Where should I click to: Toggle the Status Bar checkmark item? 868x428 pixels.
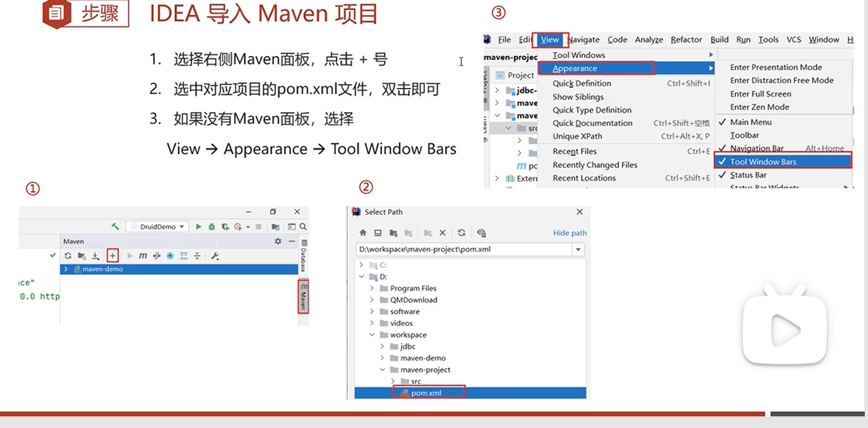tap(785, 176)
